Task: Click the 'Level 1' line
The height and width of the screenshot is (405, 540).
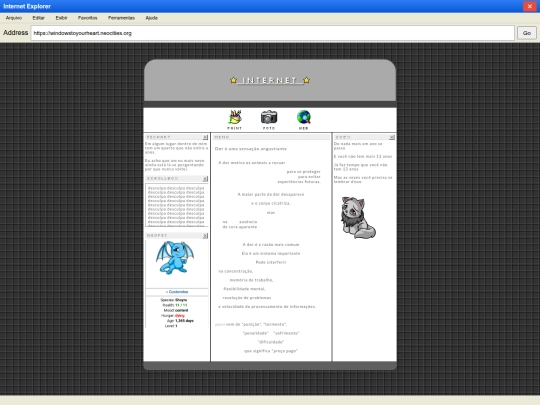Action: (x=171, y=326)
